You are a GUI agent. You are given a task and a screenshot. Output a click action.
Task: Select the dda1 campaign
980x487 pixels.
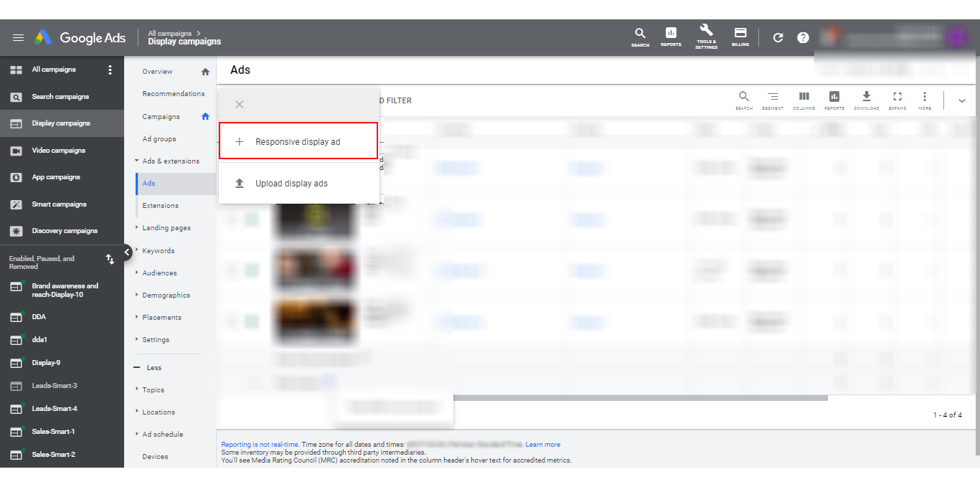point(39,340)
